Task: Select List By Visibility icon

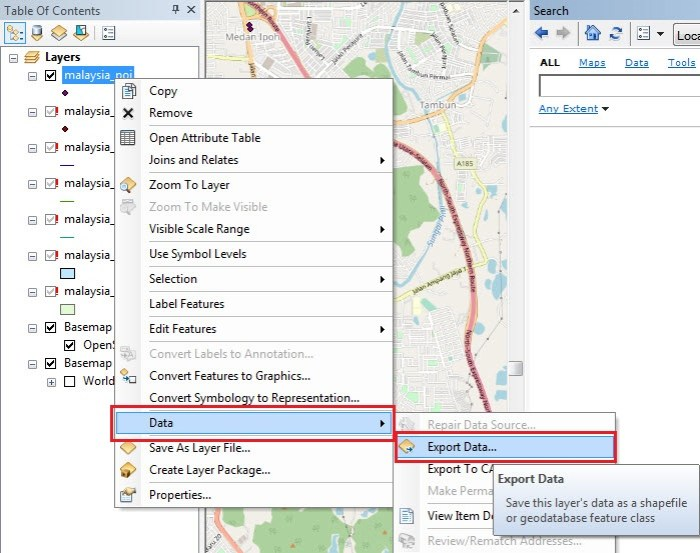Action: pyautogui.click(x=59, y=33)
